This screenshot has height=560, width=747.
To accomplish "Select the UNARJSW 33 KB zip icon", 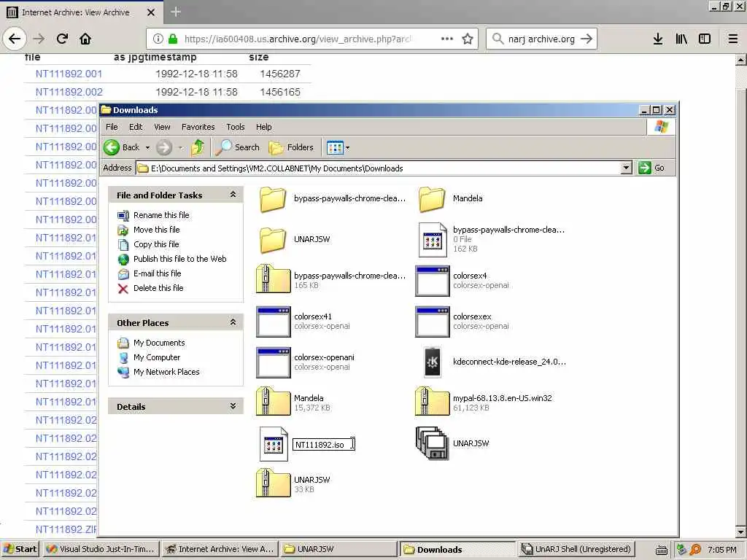I will click(273, 483).
